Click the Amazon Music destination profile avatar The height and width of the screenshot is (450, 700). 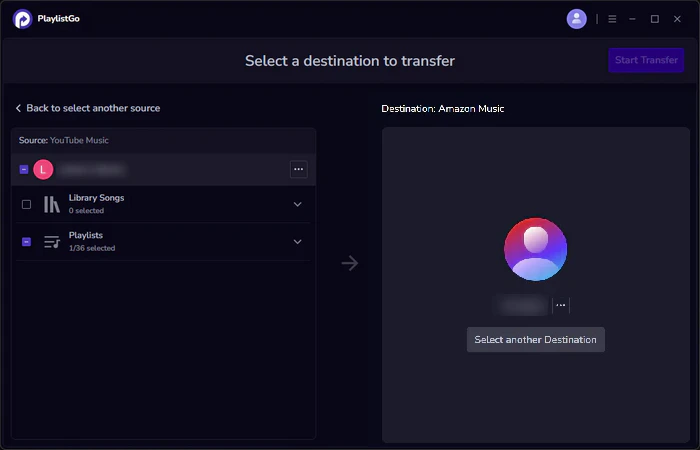[x=536, y=250]
